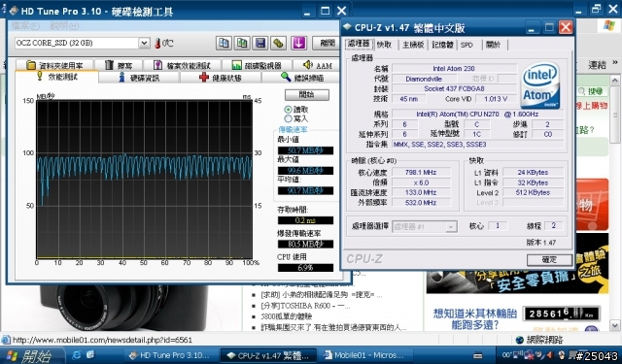Select the 寫入 write radio button
This screenshot has width=622, height=364.
click(x=289, y=118)
